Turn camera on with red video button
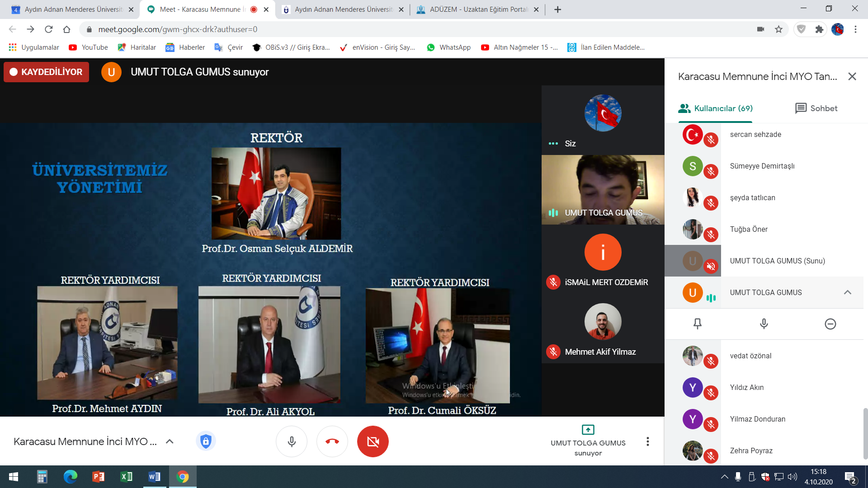The width and height of the screenshot is (868, 488). pos(373,441)
